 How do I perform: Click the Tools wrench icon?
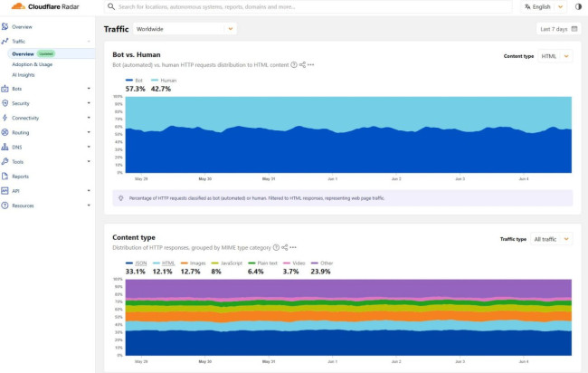point(5,162)
